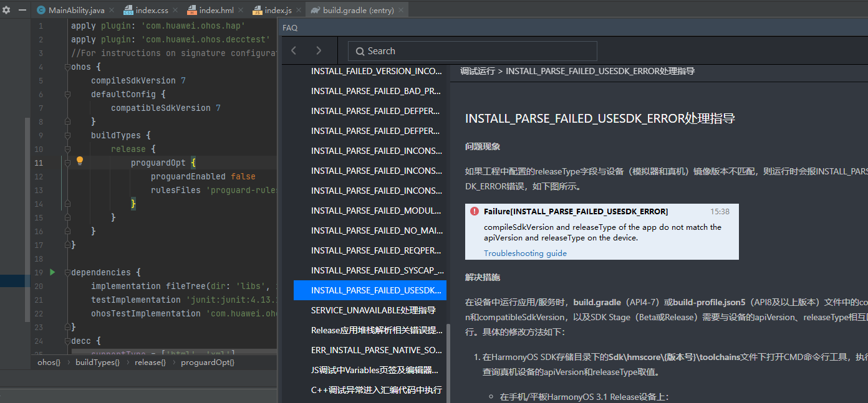Viewport: 868px width, 403px height.
Task: Click the release{} breadcrumb
Action: pyautogui.click(x=150, y=363)
